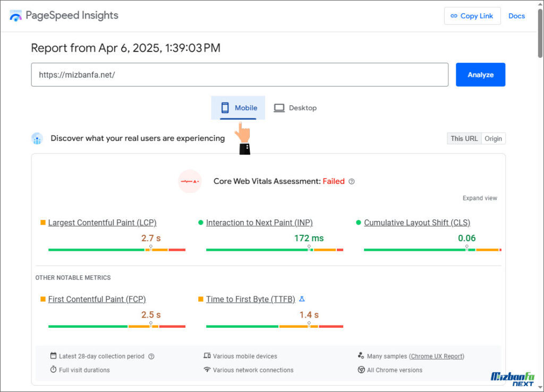Click the desktop laptop icon
The height and width of the screenshot is (392, 544).
pyautogui.click(x=279, y=108)
